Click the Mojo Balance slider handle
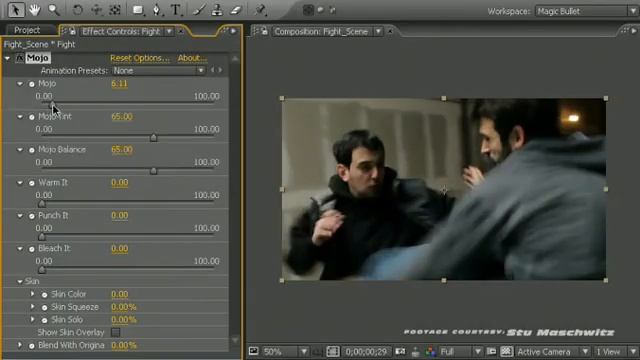 tap(153, 171)
